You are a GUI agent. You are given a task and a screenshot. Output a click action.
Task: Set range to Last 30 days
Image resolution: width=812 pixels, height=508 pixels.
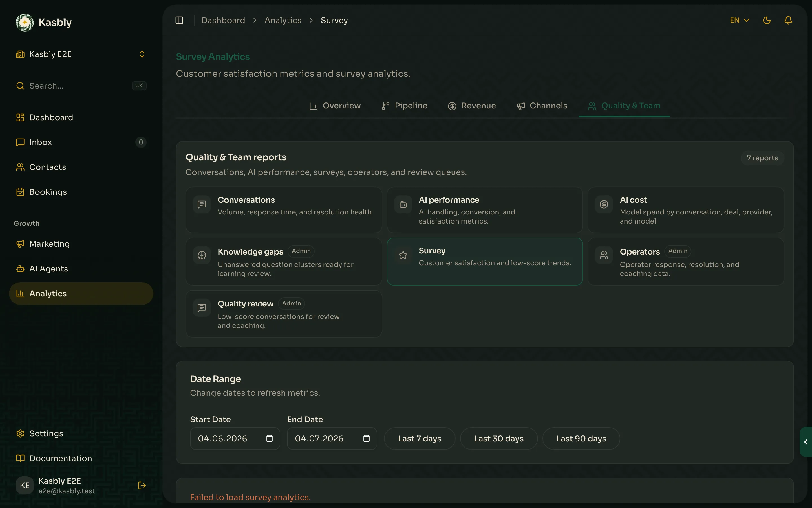[x=498, y=439]
